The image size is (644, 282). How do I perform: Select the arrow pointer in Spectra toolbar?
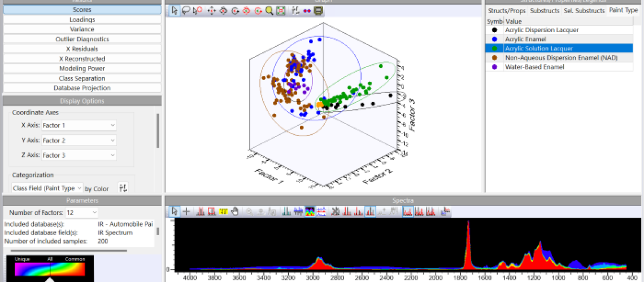coord(175,211)
